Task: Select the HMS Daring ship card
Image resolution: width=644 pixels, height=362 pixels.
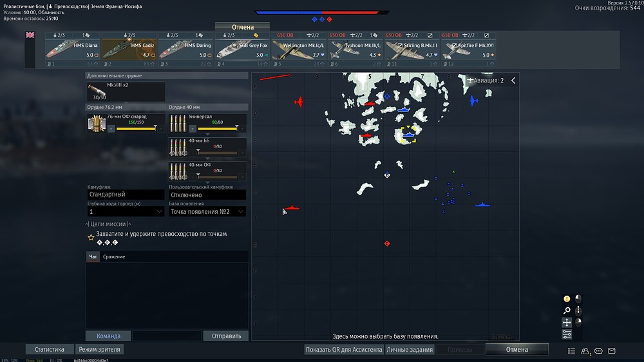Action: (185, 50)
